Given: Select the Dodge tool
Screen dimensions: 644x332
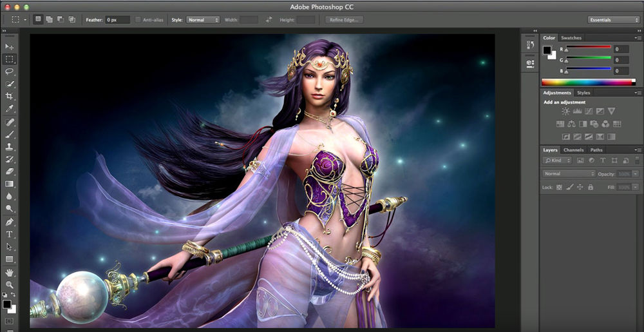Looking at the screenshot, I should click(x=9, y=208).
